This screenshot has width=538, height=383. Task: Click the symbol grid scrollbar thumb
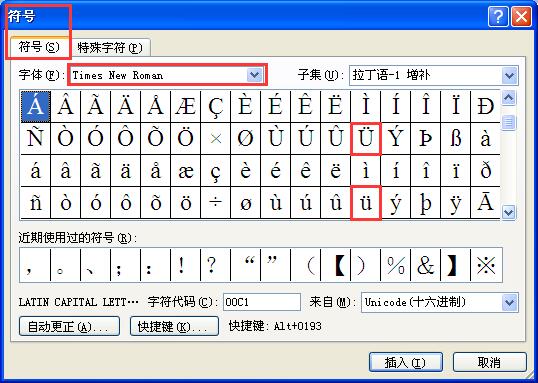(508, 123)
